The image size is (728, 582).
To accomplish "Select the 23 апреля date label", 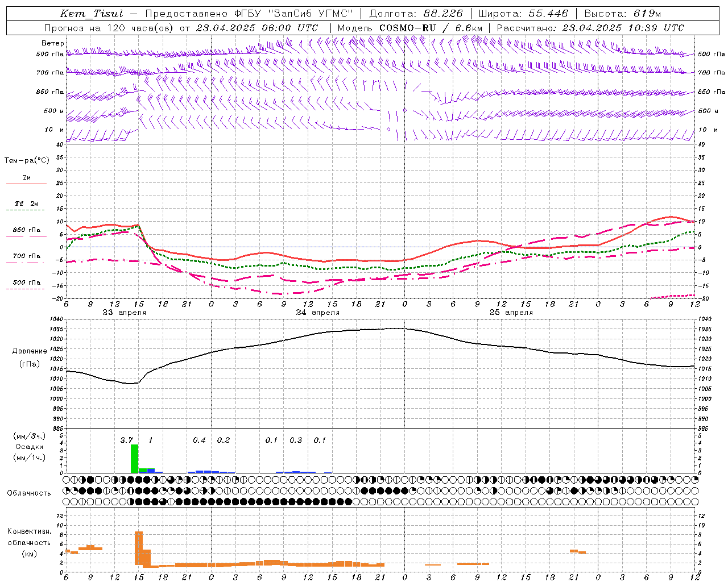I will 124,313.
